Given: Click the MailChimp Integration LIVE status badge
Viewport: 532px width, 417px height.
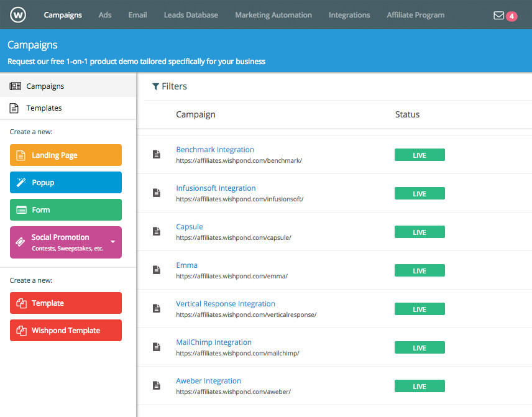Looking at the screenshot, I should click(420, 348).
